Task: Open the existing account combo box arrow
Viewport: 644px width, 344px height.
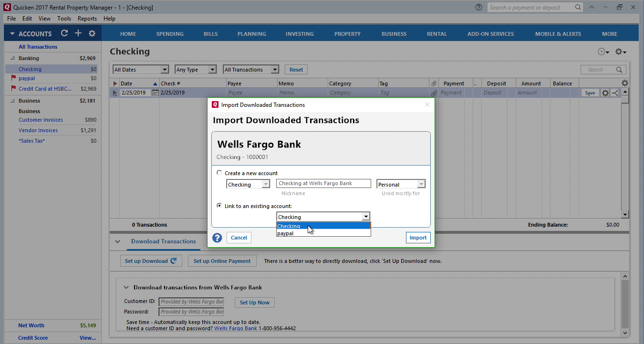Action: [366, 217]
